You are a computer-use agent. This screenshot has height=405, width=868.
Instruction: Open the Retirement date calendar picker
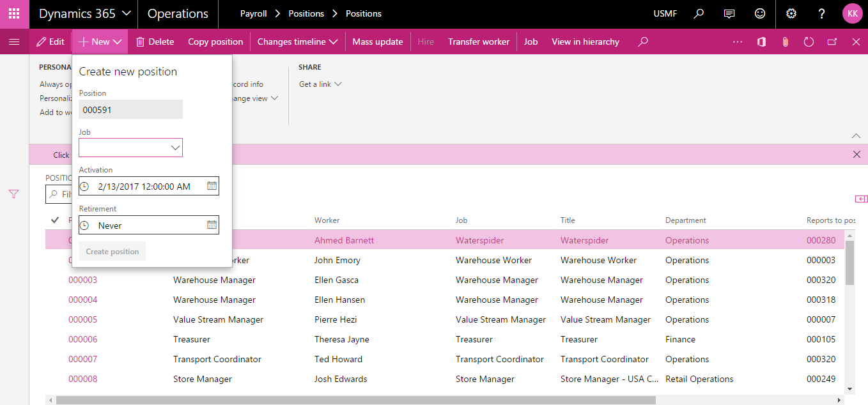point(212,224)
